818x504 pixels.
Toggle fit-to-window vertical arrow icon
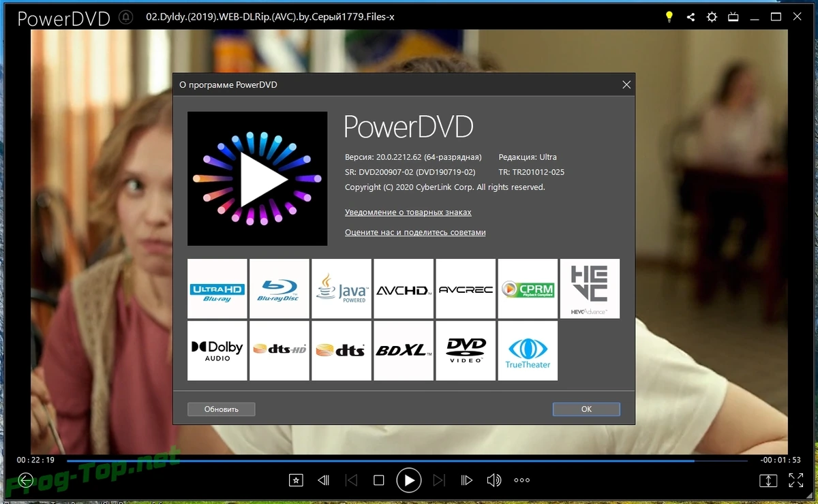(768, 480)
